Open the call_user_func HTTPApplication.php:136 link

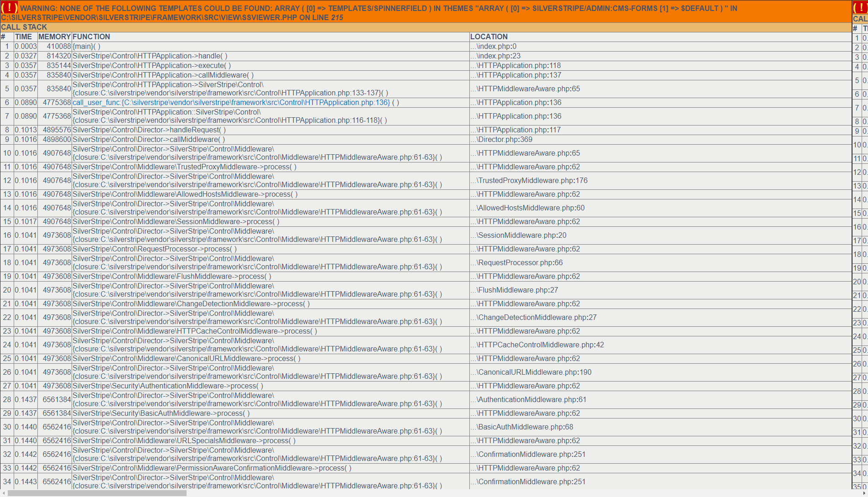click(231, 103)
